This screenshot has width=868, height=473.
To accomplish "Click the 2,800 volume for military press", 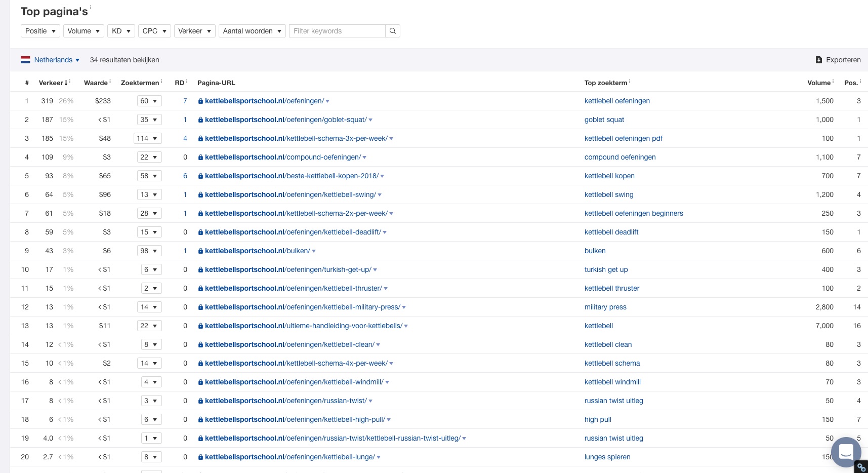I will coord(824,307).
